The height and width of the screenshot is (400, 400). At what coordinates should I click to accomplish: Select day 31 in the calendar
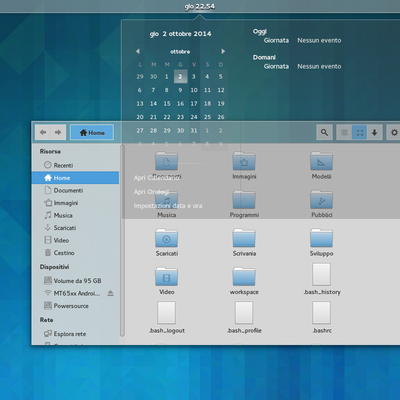[x=194, y=131]
